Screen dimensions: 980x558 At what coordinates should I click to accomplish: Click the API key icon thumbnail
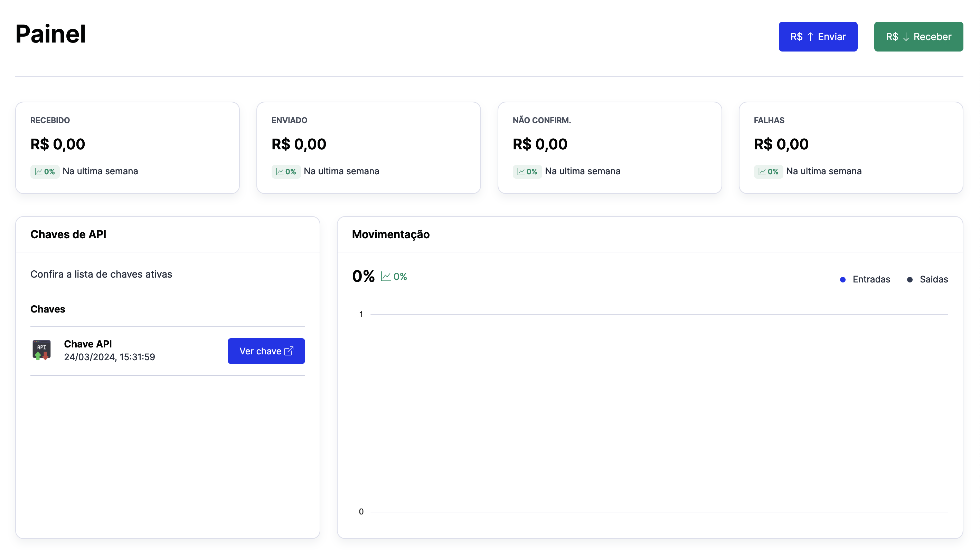pos(41,350)
